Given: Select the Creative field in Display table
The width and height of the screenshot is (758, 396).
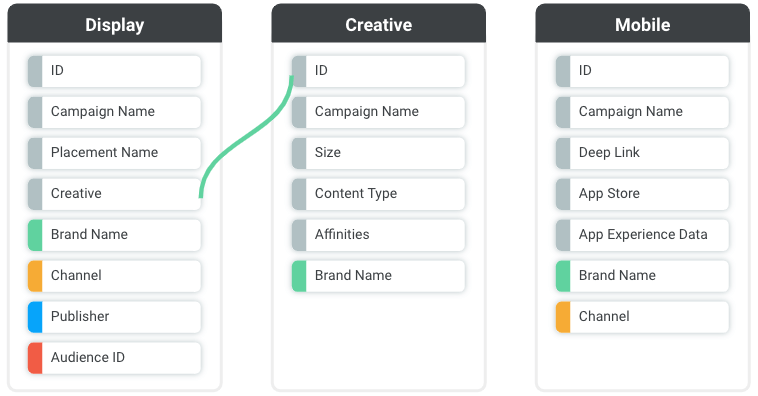Looking at the screenshot, I should (115, 194).
